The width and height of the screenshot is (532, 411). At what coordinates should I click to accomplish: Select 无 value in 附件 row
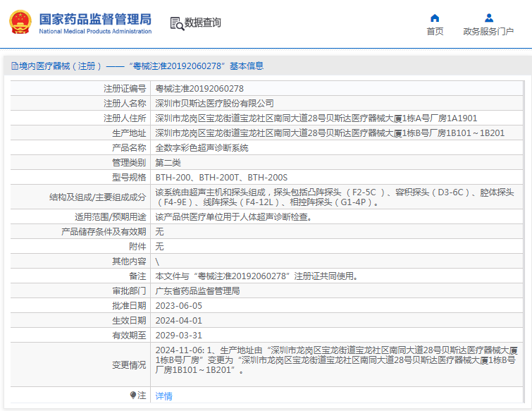point(159,247)
